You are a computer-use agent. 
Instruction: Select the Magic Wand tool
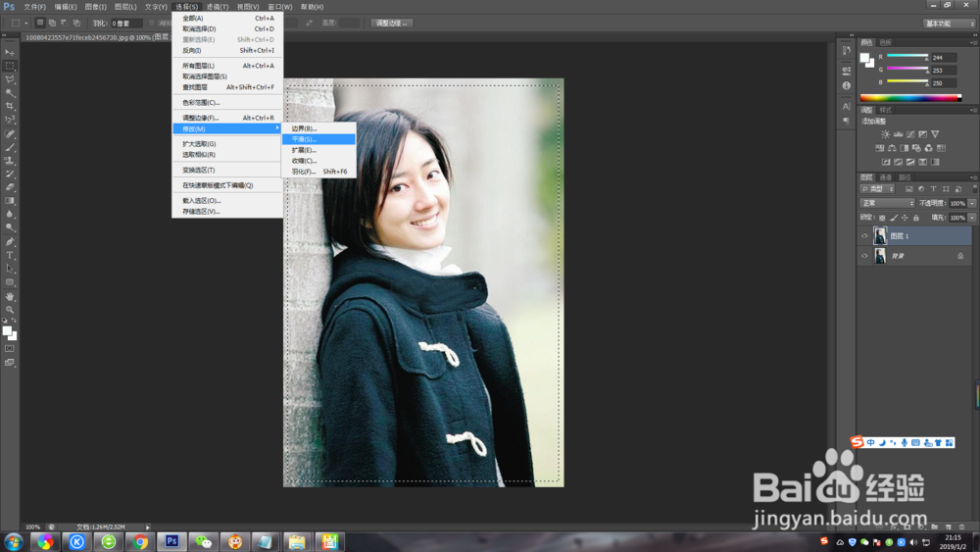(x=10, y=92)
